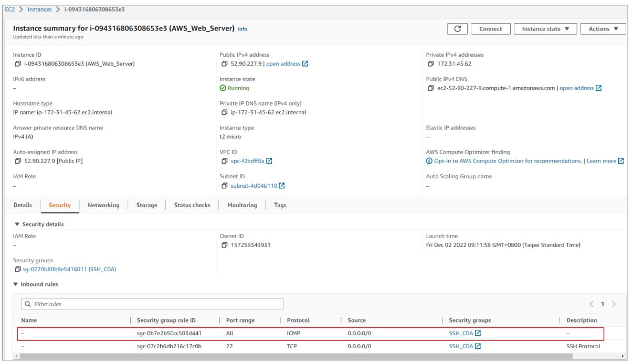
Task: Click the search magnifier in Filter rules
Action: (27, 304)
